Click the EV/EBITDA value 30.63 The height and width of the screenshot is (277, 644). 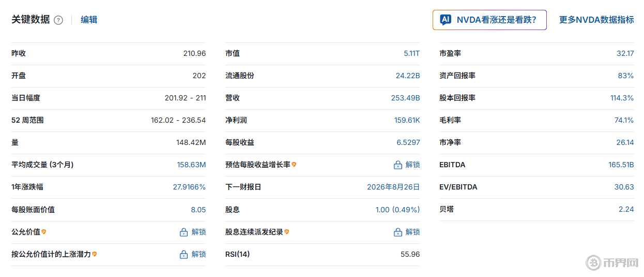[624, 187]
